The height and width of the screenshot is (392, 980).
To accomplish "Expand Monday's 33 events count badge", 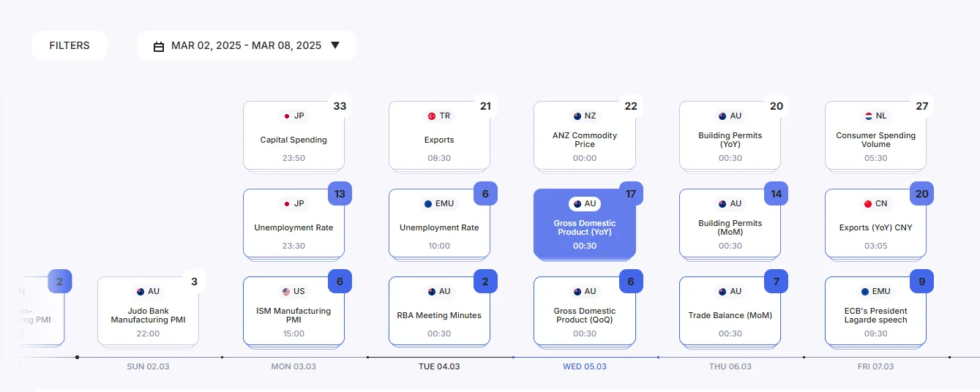I will (x=340, y=106).
